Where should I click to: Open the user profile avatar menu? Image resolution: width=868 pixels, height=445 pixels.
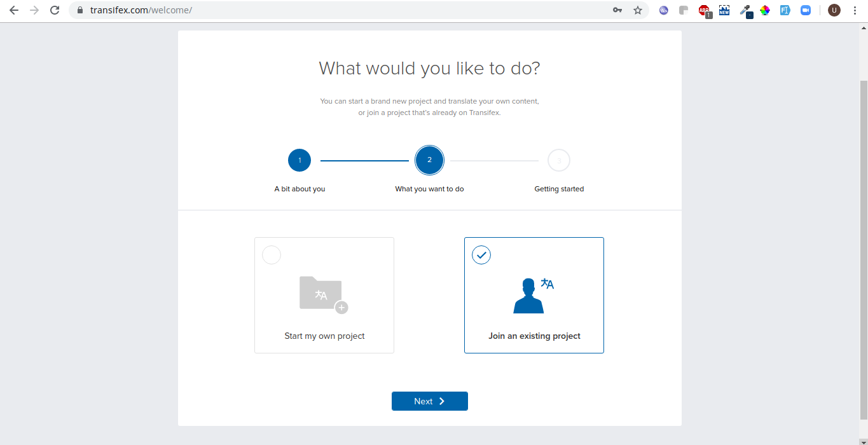click(x=834, y=10)
